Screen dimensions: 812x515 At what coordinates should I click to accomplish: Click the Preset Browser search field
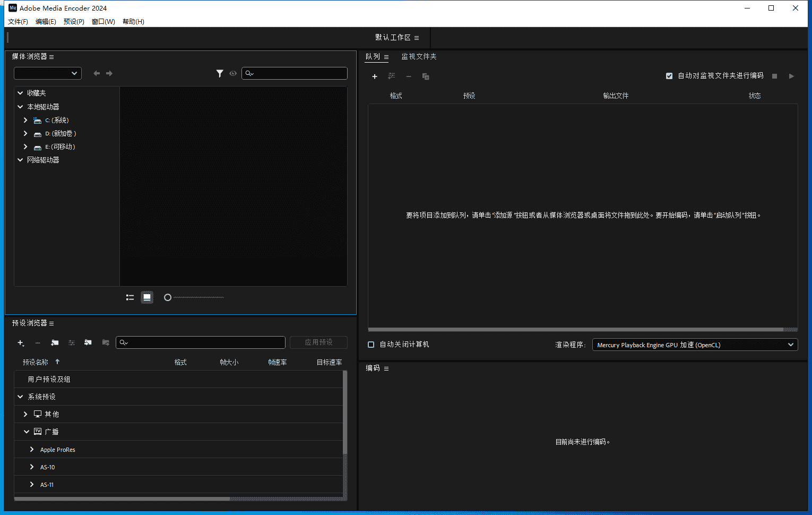[201, 342]
